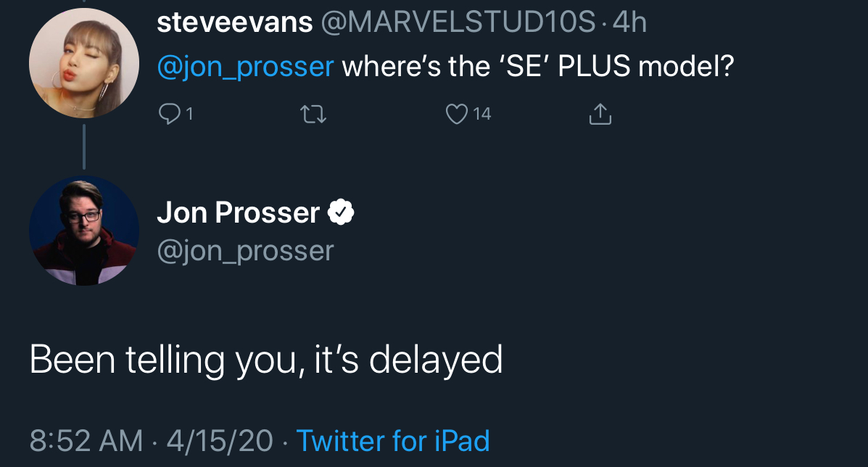868x467 pixels.
Task: Open the steveevans profile picture
Action: coord(84,63)
